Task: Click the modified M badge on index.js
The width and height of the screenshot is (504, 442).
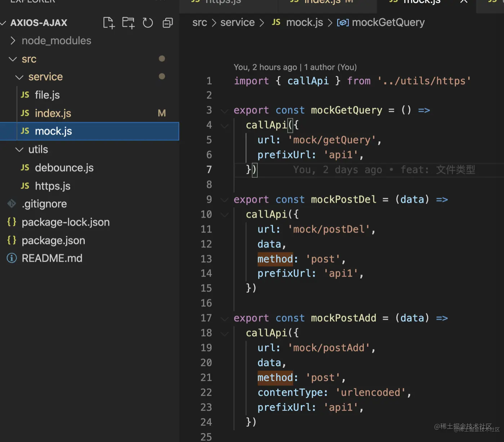Action: click(162, 113)
